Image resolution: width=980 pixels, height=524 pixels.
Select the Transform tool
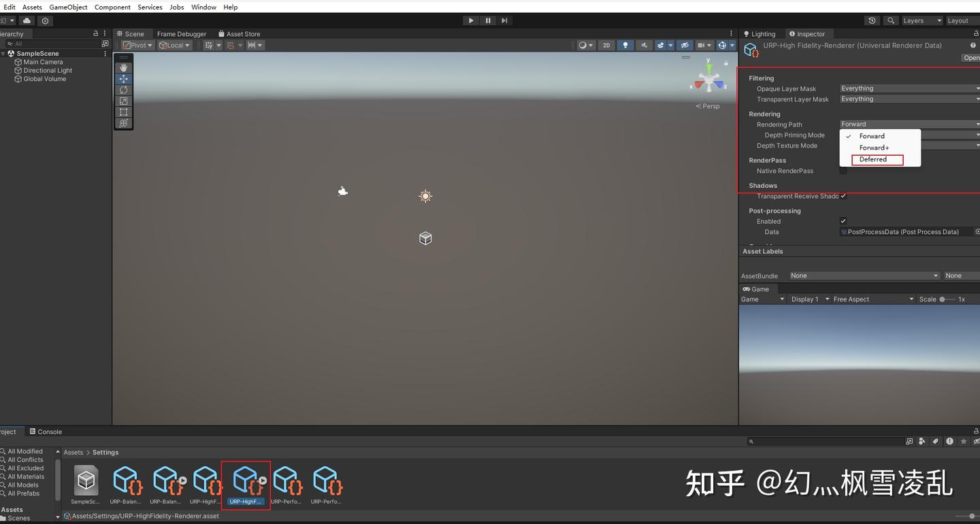click(123, 123)
